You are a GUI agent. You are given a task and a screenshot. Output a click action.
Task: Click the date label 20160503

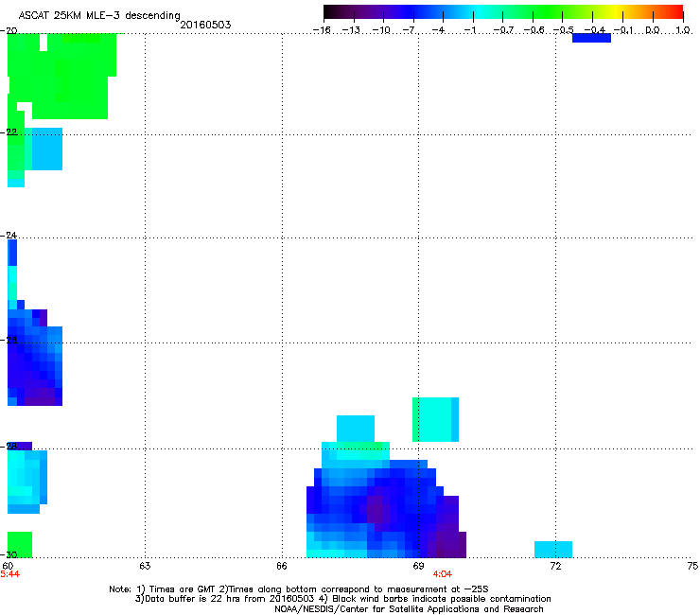[x=205, y=25]
